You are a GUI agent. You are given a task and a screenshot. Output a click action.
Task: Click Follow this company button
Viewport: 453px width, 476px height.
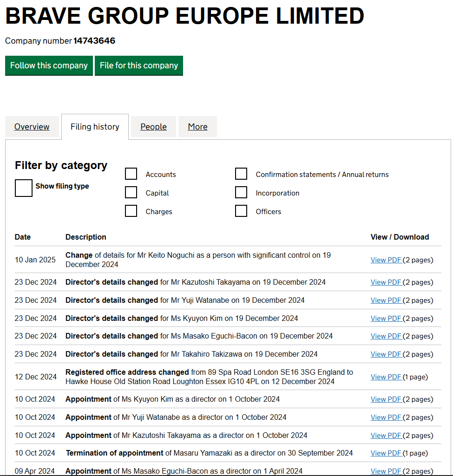click(x=49, y=65)
